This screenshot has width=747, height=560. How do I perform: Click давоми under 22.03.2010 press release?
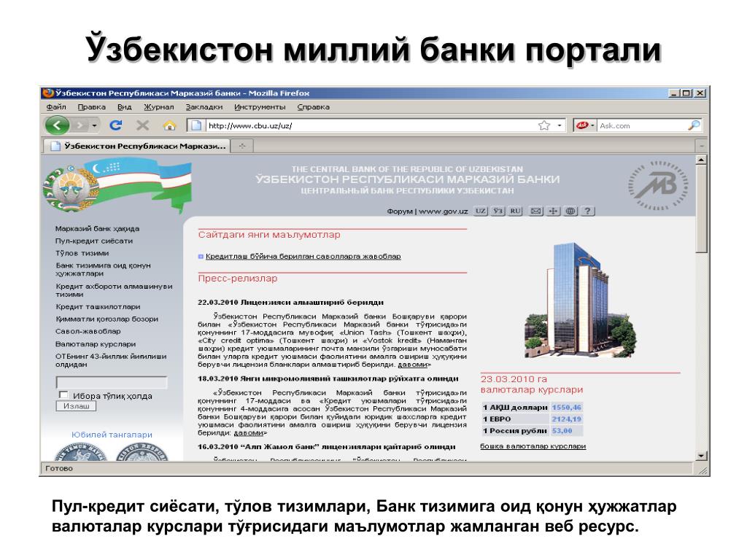413,365
